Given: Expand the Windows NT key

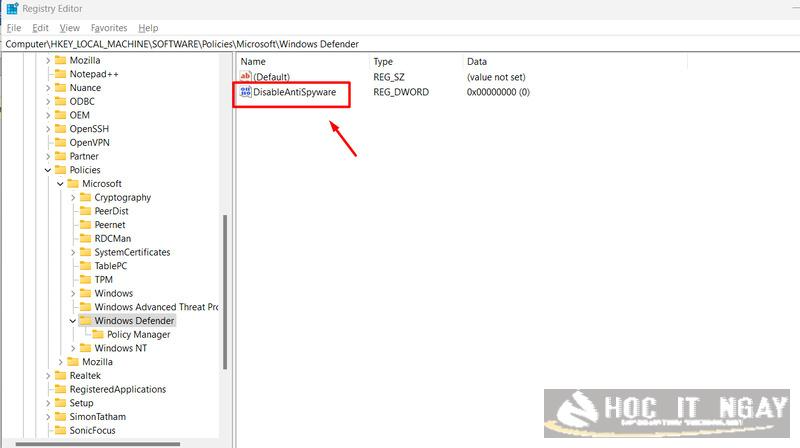Looking at the screenshot, I should 73,348.
